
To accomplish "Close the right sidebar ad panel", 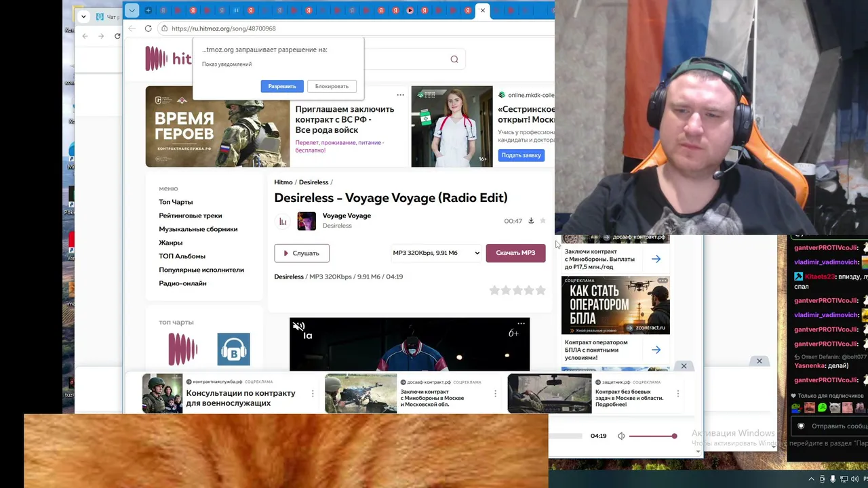I will tap(684, 366).
